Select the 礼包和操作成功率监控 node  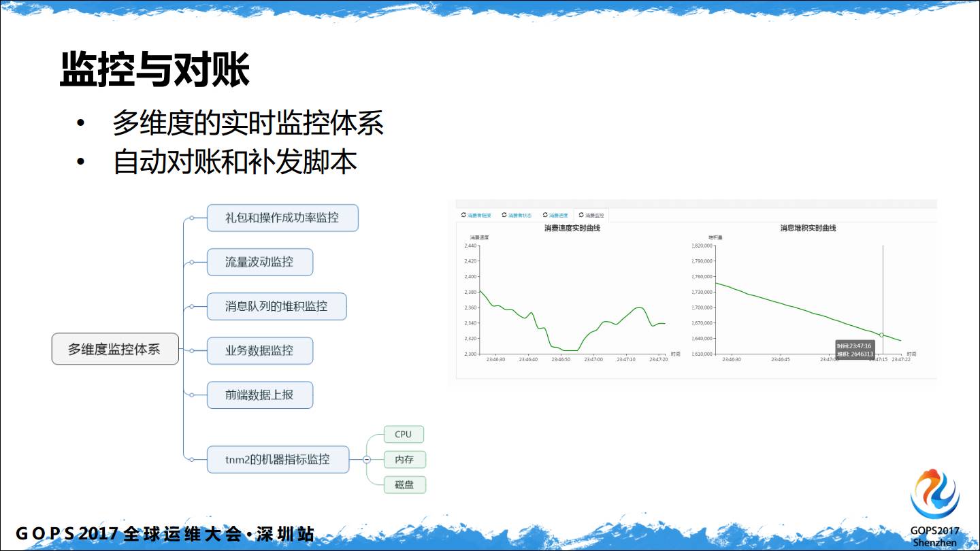click(282, 218)
